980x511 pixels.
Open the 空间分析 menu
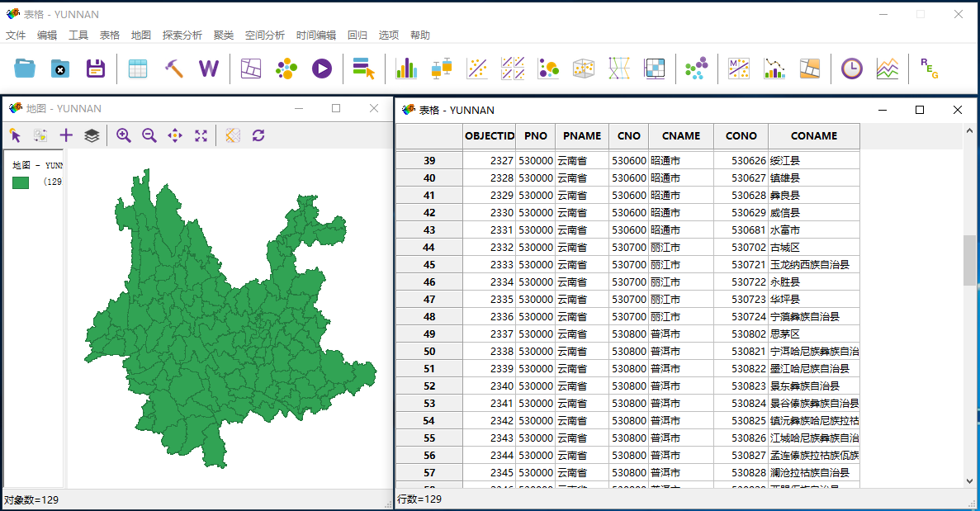(264, 35)
